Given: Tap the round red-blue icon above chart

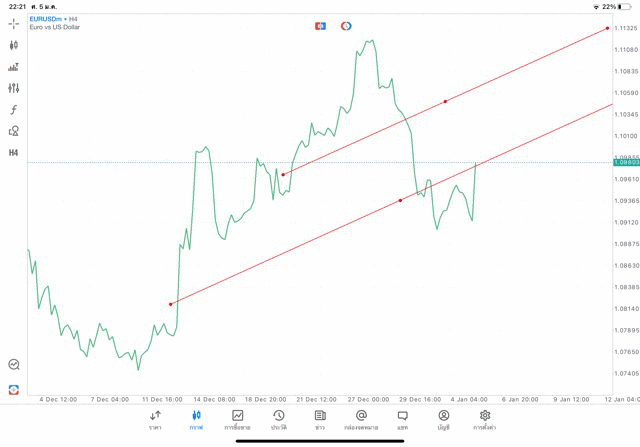Looking at the screenshot, I should pyautogui.click(x=346, y=26).
